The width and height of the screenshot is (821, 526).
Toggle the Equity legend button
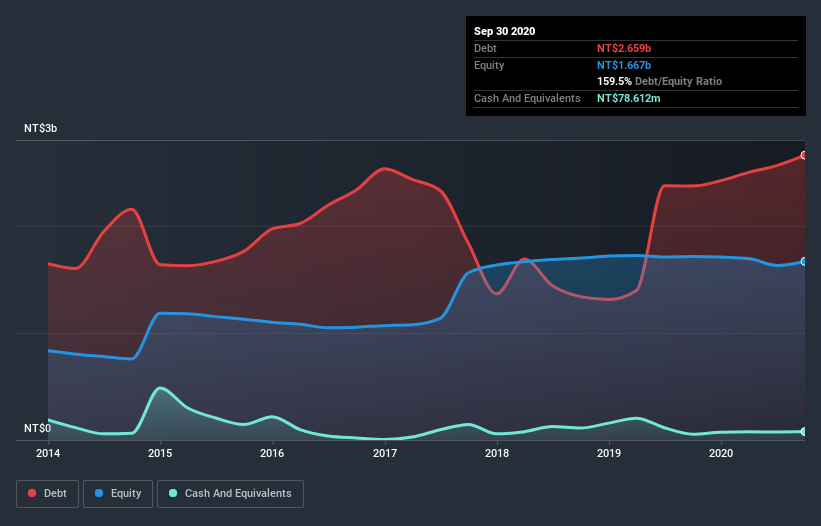118,494
